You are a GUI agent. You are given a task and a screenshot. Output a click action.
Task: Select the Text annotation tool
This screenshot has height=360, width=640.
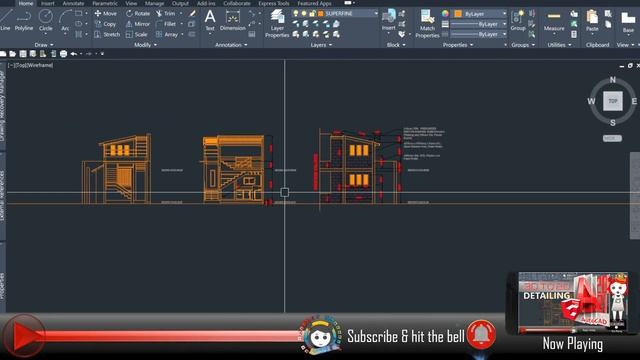pos(210,20)
